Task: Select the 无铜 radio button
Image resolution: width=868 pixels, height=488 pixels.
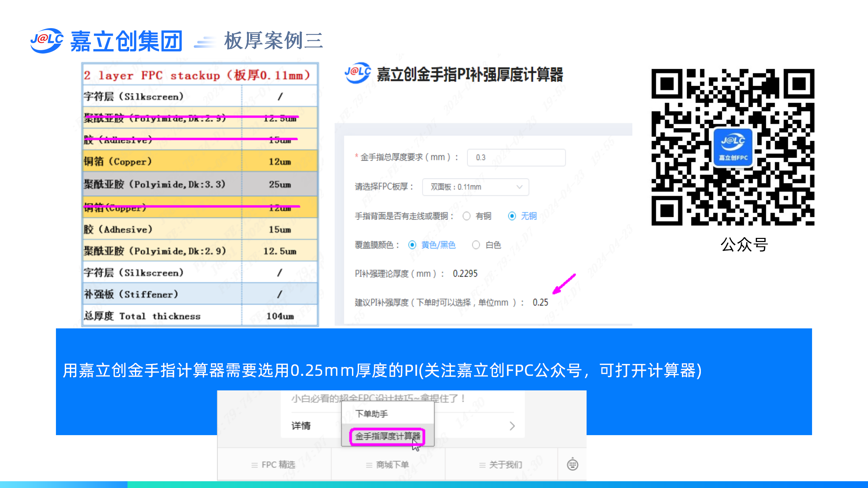Action: point(512,216)
